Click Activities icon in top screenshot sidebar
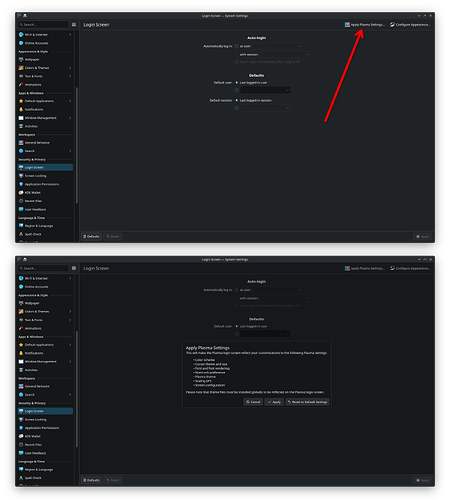 point(21,126)
